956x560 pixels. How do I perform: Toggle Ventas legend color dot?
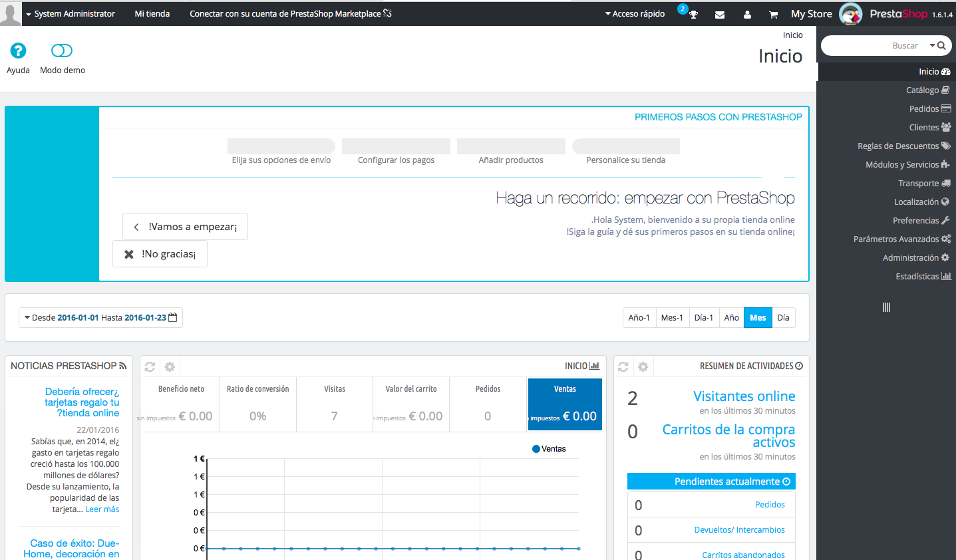click(x=536, y=449)
